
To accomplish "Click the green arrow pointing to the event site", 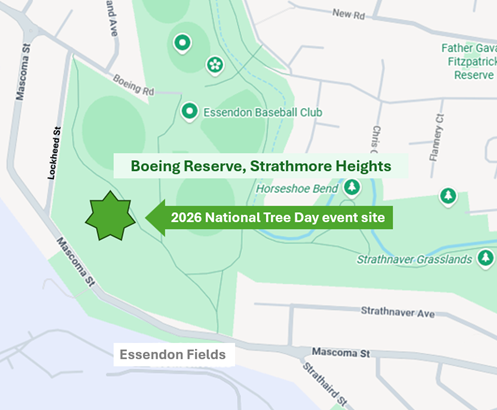I will 156,218.
